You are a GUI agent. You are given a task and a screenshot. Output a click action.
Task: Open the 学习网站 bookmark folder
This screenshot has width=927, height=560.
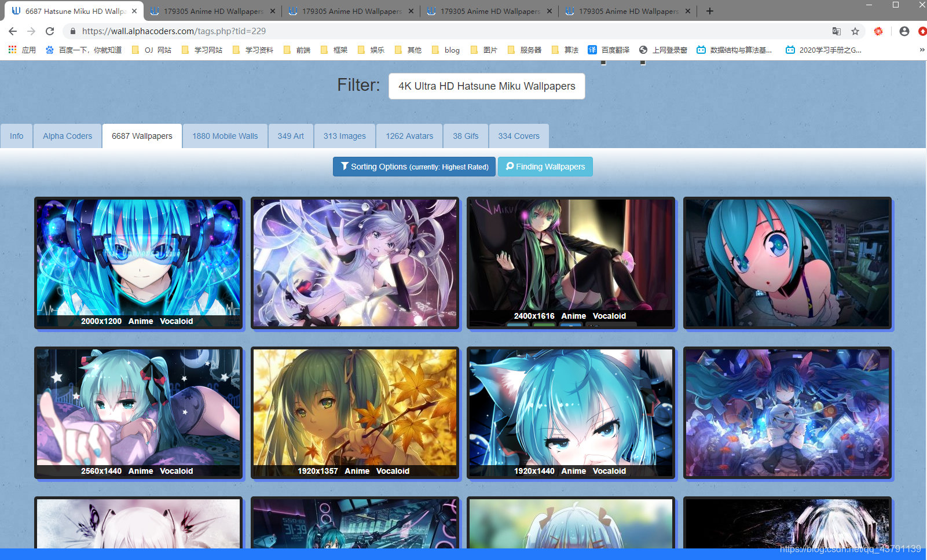[x=202, y=50]
